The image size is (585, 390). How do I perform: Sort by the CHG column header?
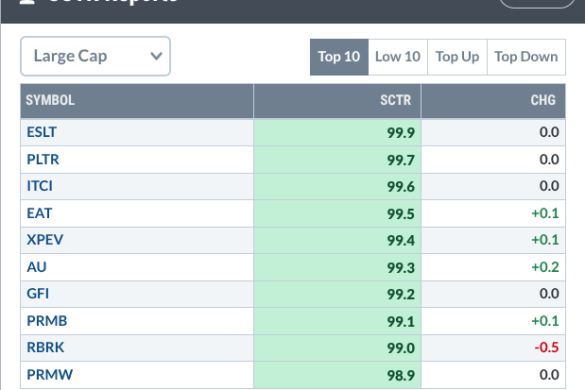(x=543, y=100)
